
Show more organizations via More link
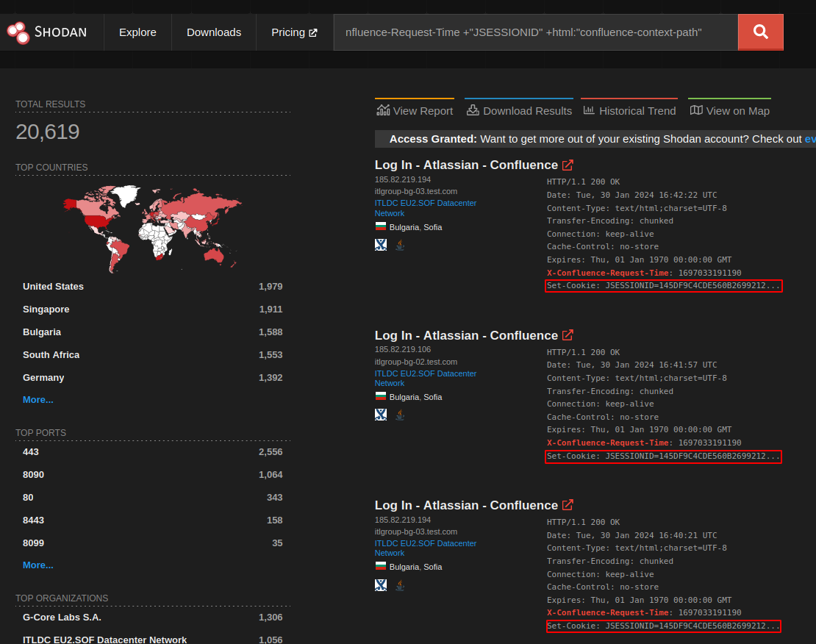[37, 642]
